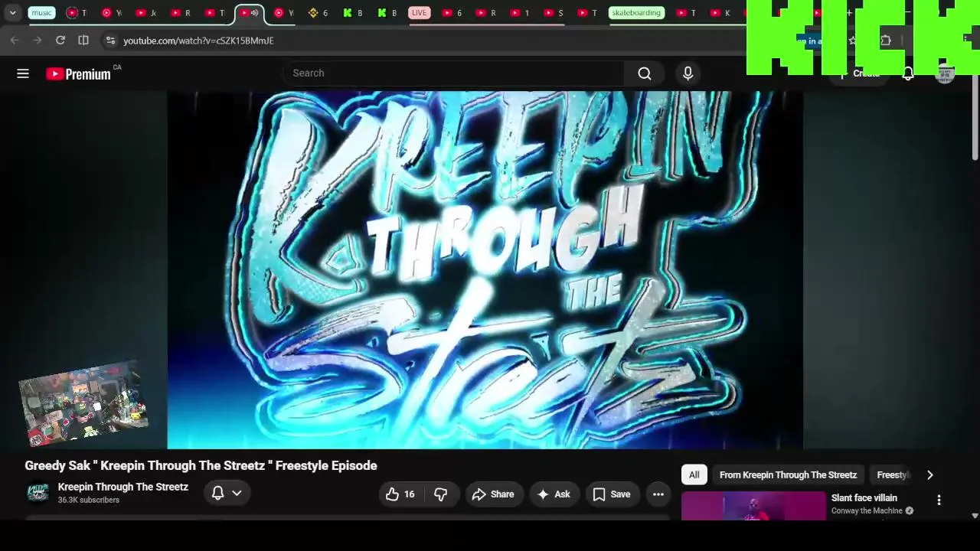Viewport: 980px width, 551px height.
Task: Open the browser split view icon
Action: (83, 41)
